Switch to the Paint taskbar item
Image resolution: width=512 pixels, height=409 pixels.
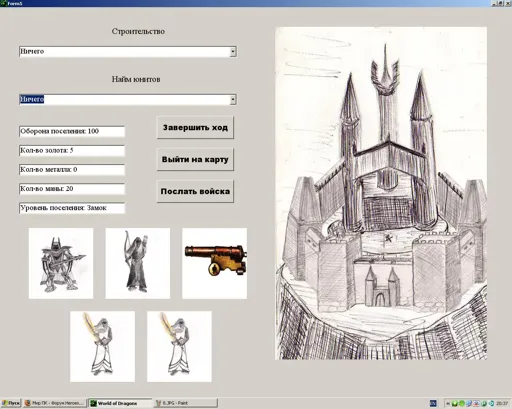(x=186, y=403)
